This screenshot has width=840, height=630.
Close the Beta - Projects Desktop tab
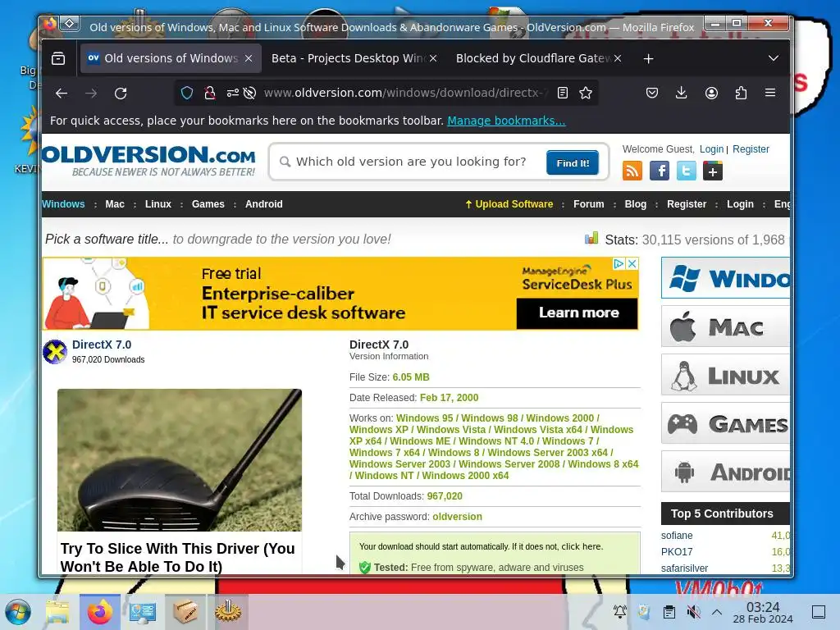pyautogui.click(x=433, y=58)
